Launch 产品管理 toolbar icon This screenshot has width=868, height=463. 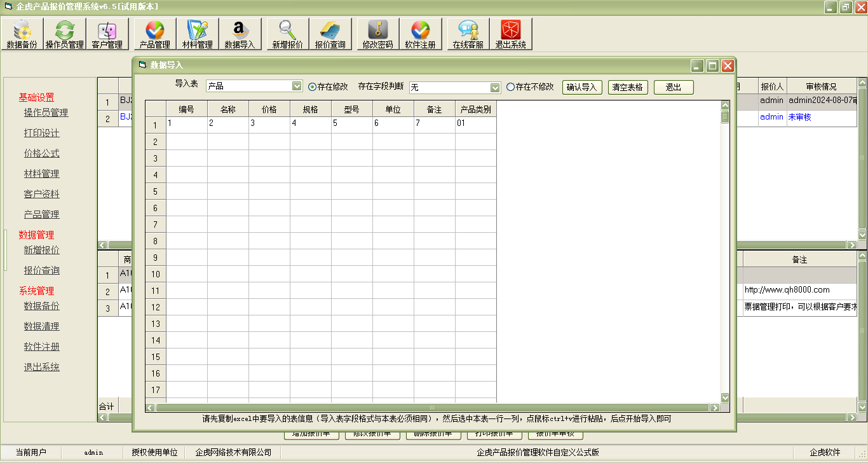(154, 34)
